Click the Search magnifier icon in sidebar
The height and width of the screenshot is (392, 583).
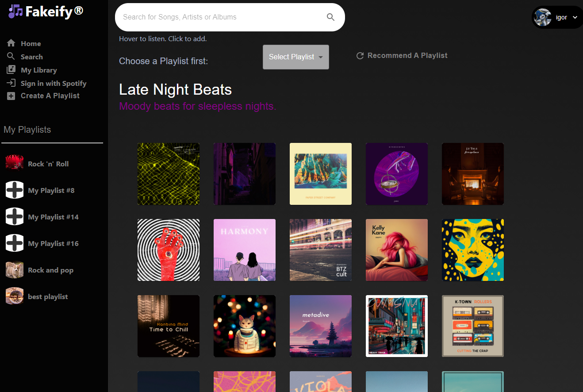point(11,56)
